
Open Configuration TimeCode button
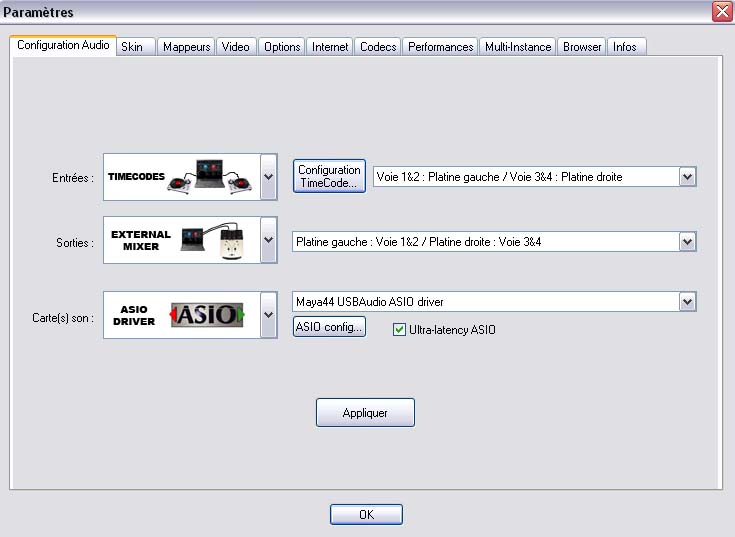pyautogui.click(x=329, y=176)
